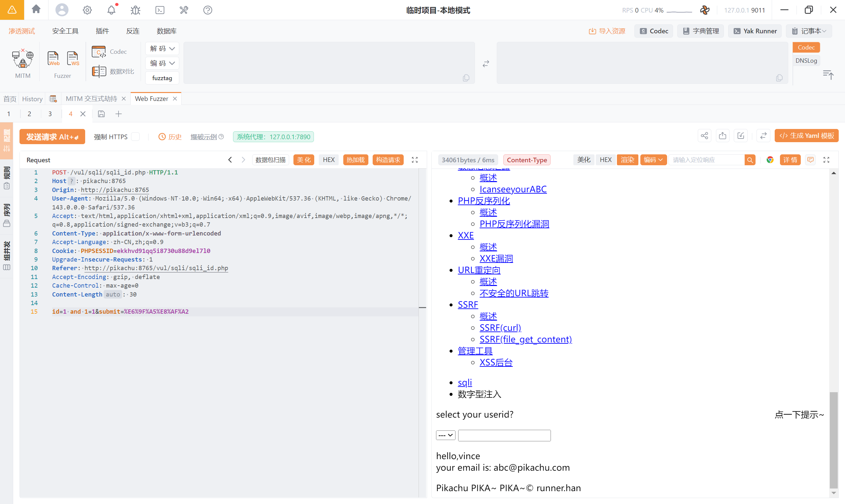This screenshot has width=845, height=504.
Task: Open response in Chrome browser icon
Action: coord(769,160)
